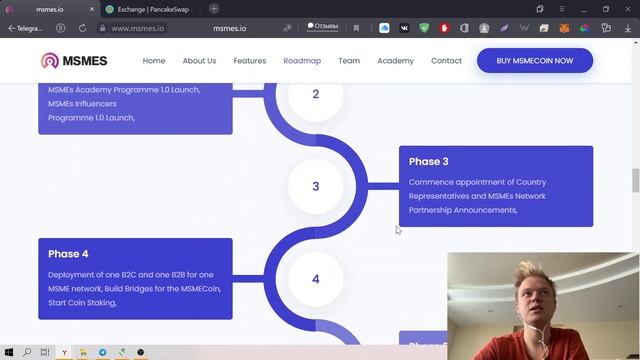Viewport: 640px width, 360px height.
Task: Close the msmes.io tab
Action: tap(92, 9)
